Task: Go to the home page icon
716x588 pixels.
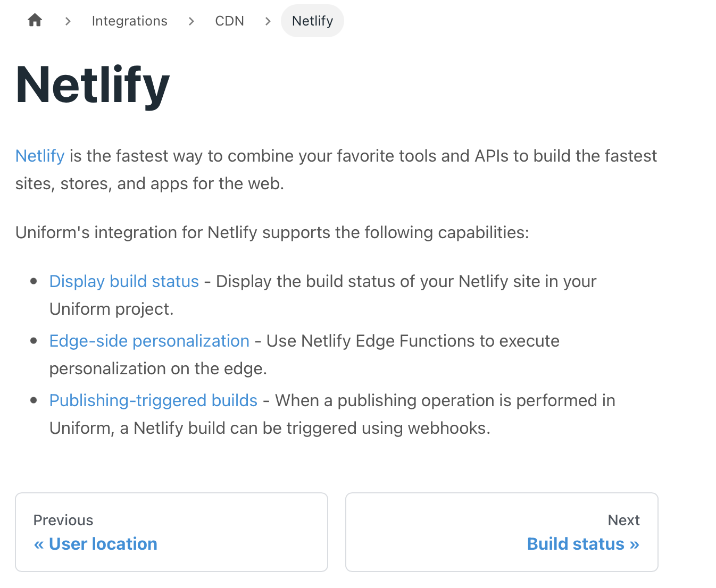Action: pyautogui.click(x=35, y=20)
